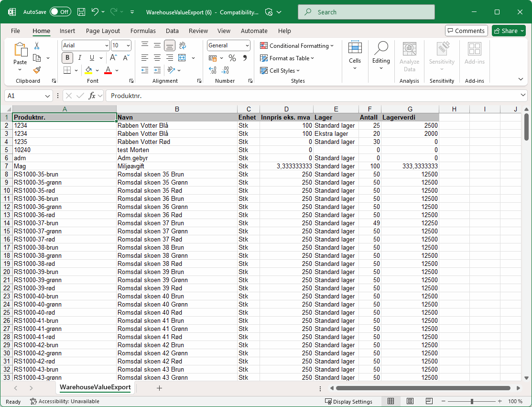Cut selection with the scissors icon
This screenshot has width=532, height=407.
[x=37, y=46]
